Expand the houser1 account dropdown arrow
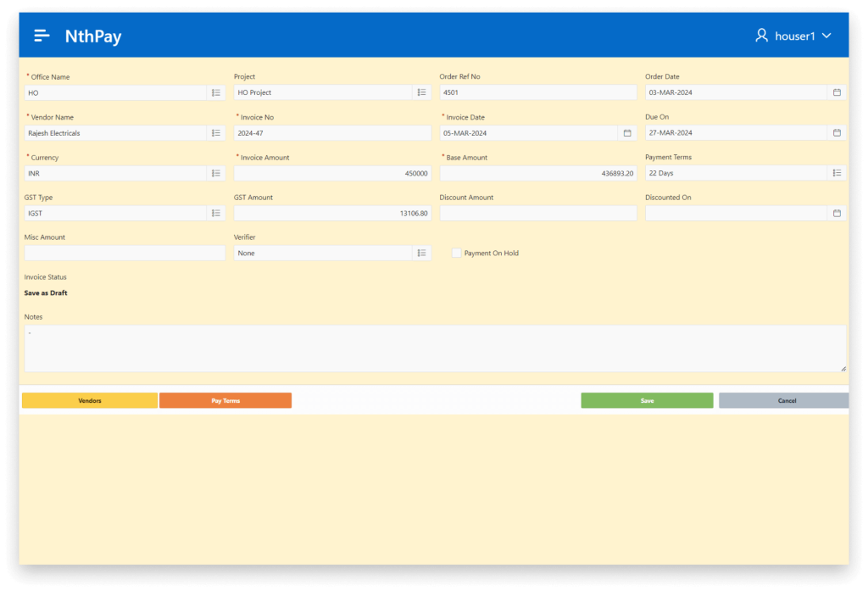Viewport: 868px width, 591px height. (x=826, y=36)
